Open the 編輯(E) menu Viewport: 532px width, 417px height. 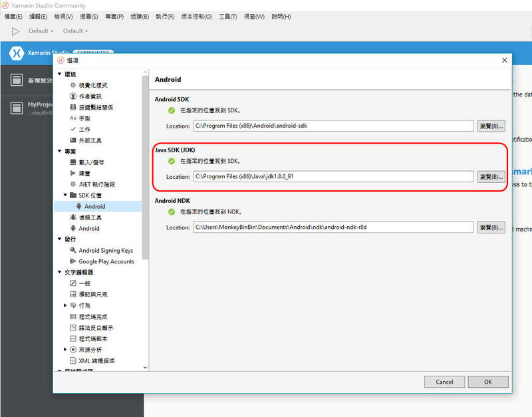39,16
